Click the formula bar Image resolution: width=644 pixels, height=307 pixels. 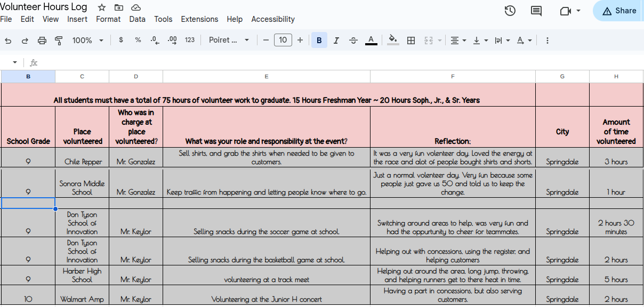[341, 62]
